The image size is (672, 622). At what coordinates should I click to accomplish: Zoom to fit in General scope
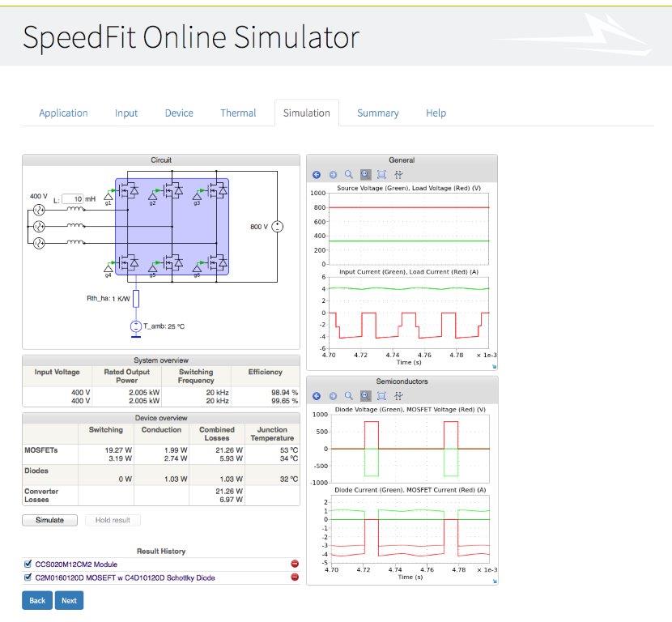point(381,174)
